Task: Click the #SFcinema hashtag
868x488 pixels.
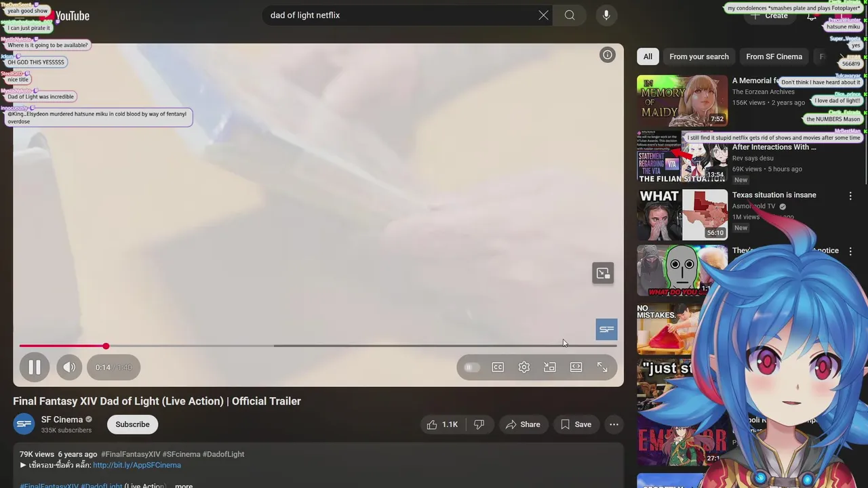Action: tap(181, 454)
